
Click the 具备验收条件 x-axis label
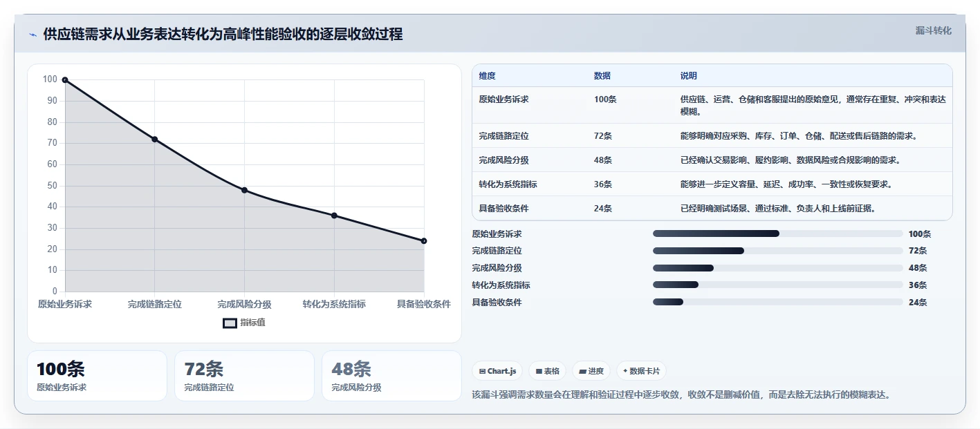[423, 304]
